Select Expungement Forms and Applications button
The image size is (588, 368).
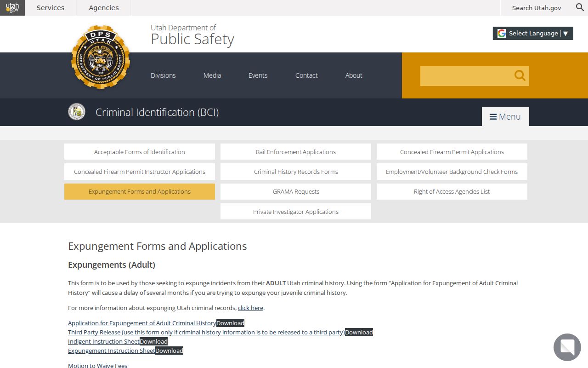(140, 191)
